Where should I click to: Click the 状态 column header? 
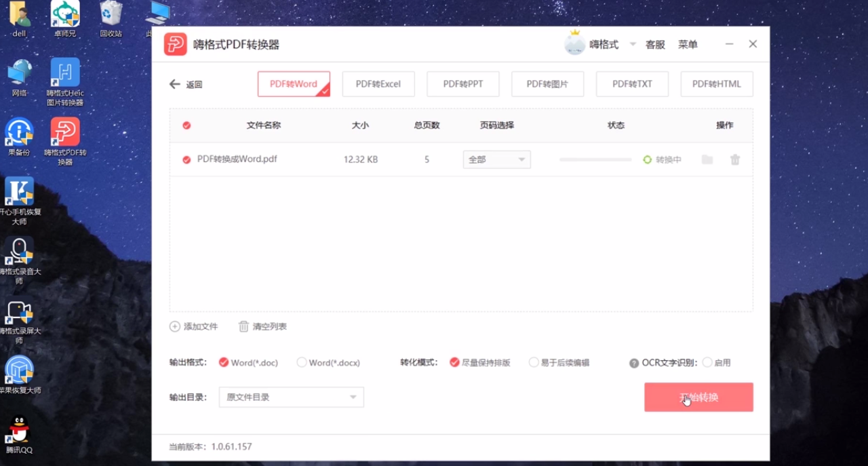[616, 125]
